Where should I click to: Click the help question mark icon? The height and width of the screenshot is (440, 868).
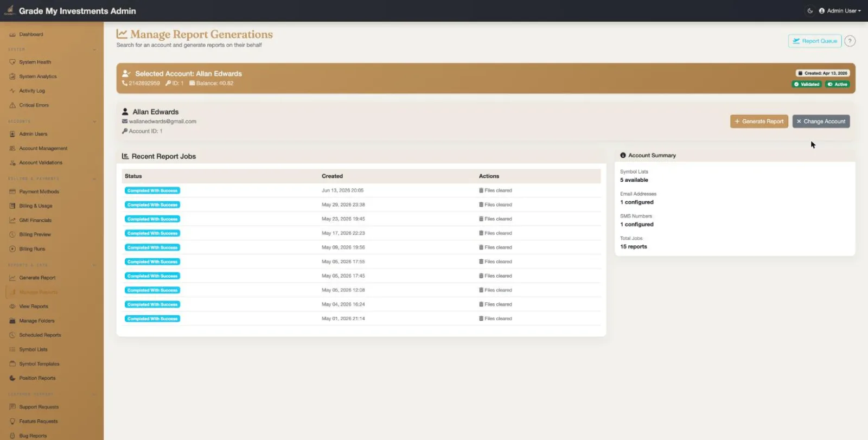pos(850,41)
